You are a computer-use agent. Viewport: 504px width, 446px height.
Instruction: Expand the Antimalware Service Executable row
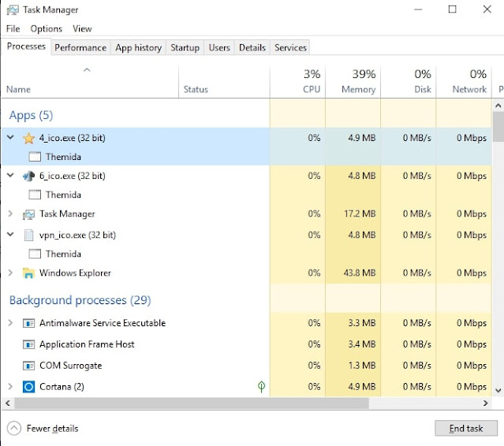(10, 323)
